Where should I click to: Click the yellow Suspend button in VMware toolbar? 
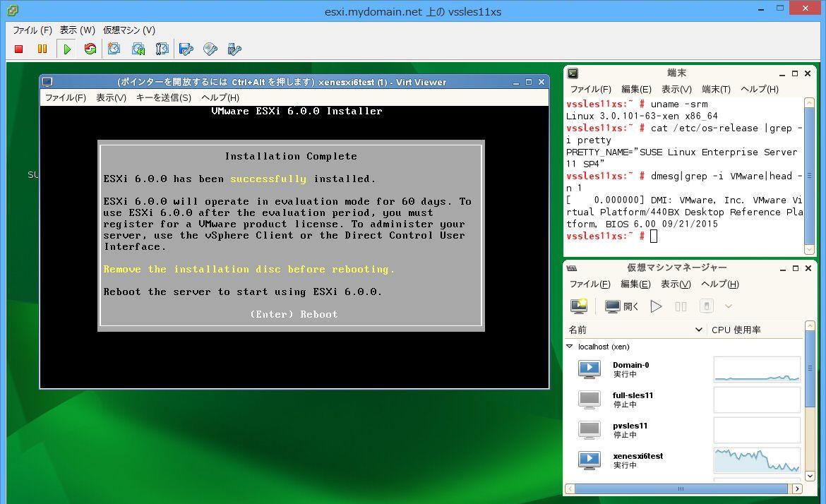click(42, 49)
